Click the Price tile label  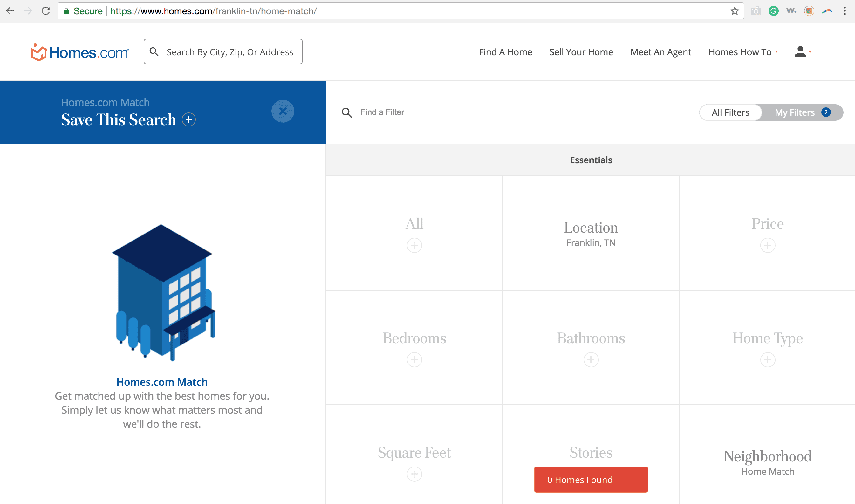pyautogui.click(x=768, y=223)
